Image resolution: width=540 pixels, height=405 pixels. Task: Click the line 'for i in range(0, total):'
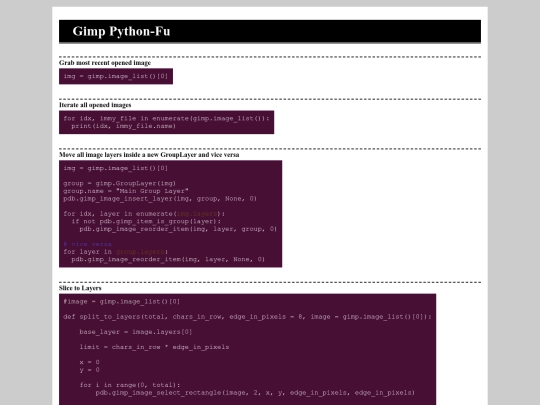(130, 385)
